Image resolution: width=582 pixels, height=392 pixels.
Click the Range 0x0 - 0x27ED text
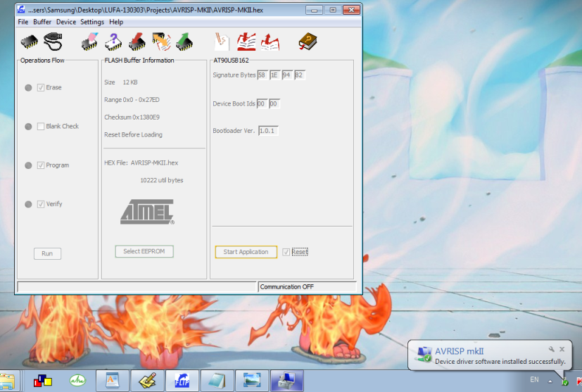coord(132,99)
